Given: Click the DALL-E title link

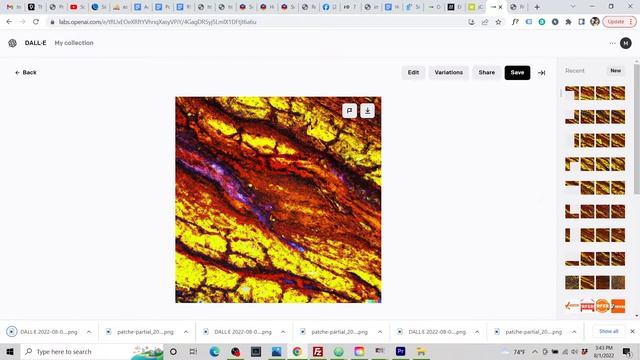Looking at the screenshot, I should [36, 43].
